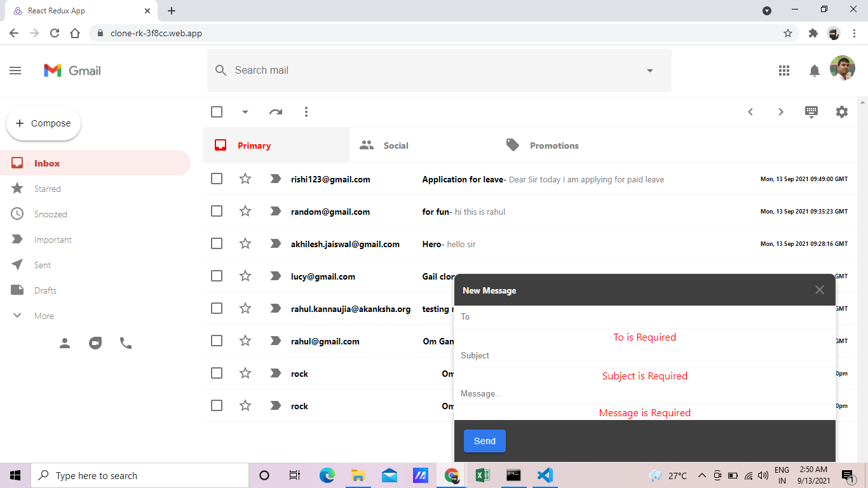Open the Sent folder
This screenshot has height=488, width=868.
pos(95,265)
